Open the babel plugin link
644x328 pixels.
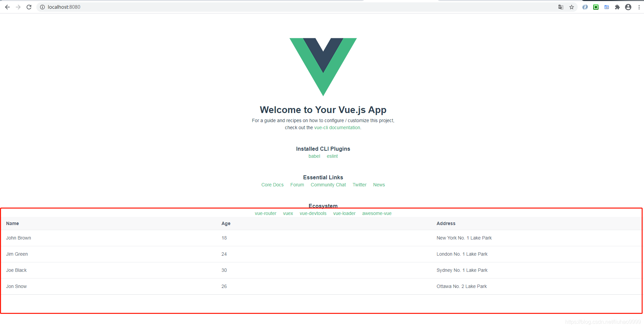314,156
